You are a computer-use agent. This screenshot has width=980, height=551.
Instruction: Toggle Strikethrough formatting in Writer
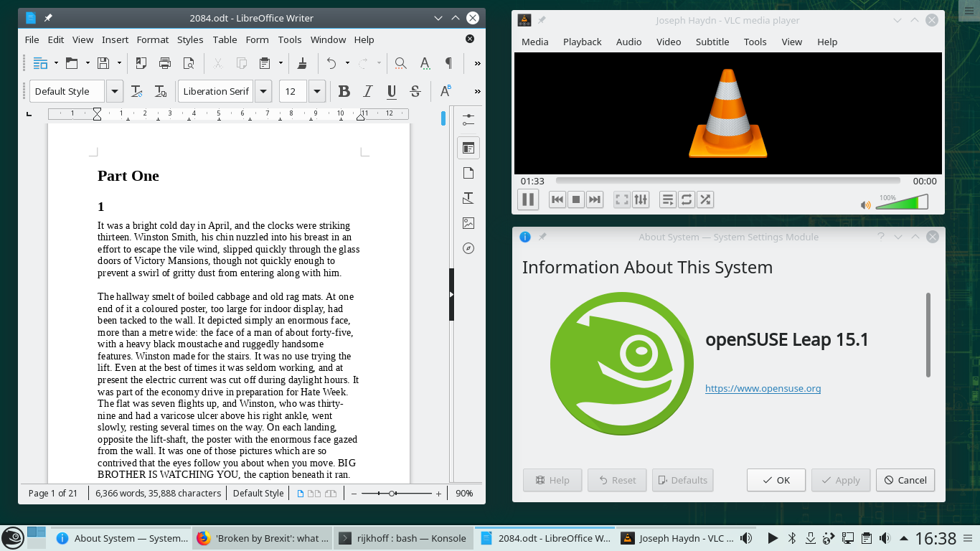415,91
